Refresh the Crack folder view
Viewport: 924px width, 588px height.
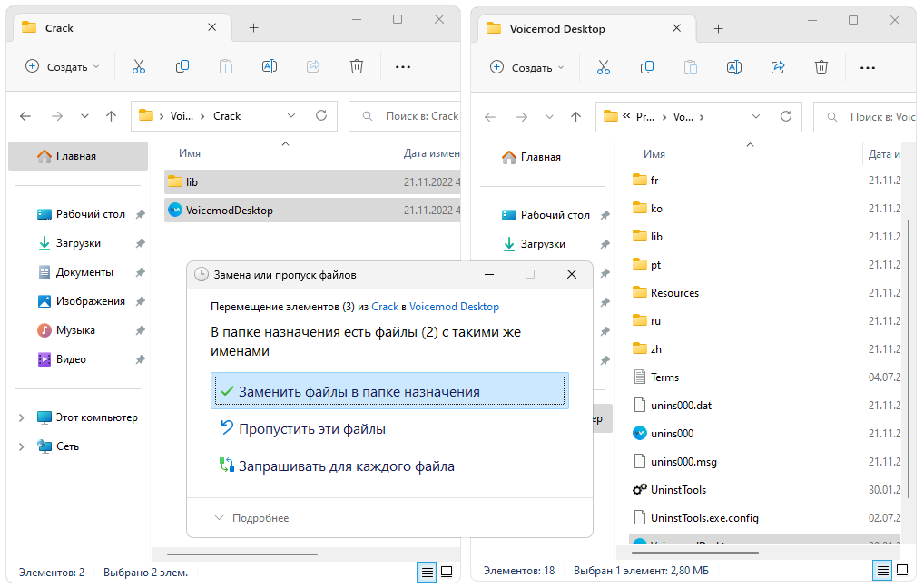[x=321, y=115]
